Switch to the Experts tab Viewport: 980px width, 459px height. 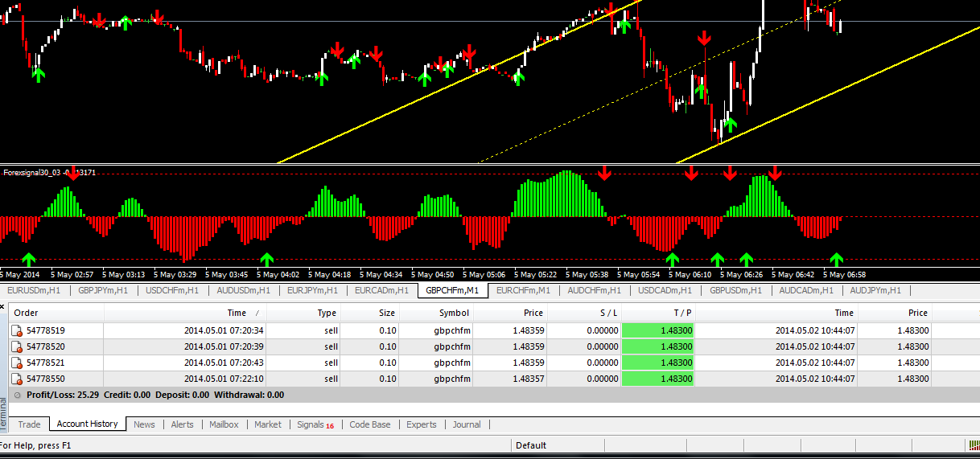(x=422, y=424)
